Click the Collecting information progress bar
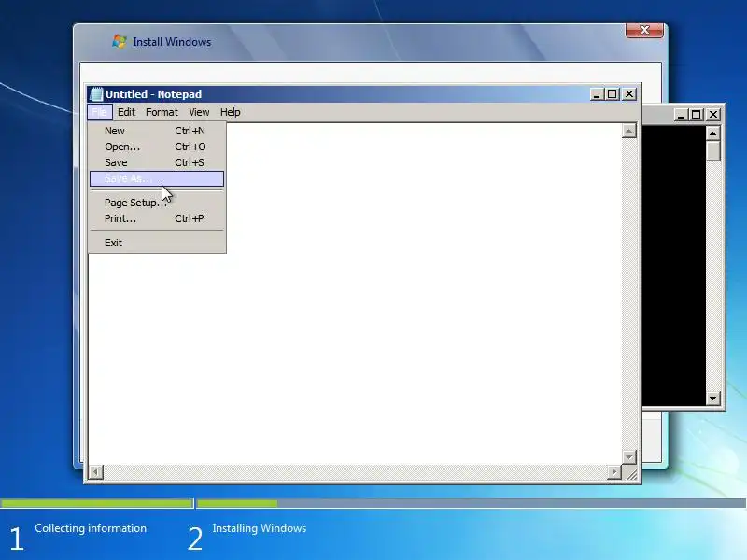 click(97, 503)
